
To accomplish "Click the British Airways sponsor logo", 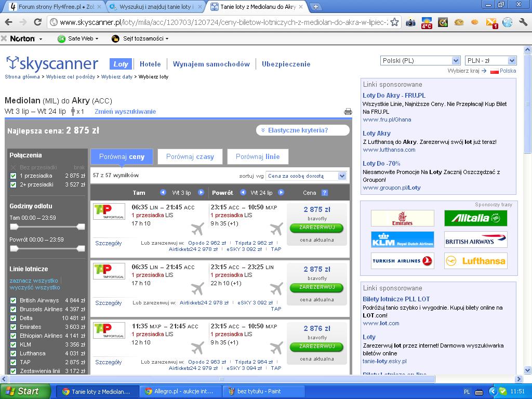I will pos(476,240).
